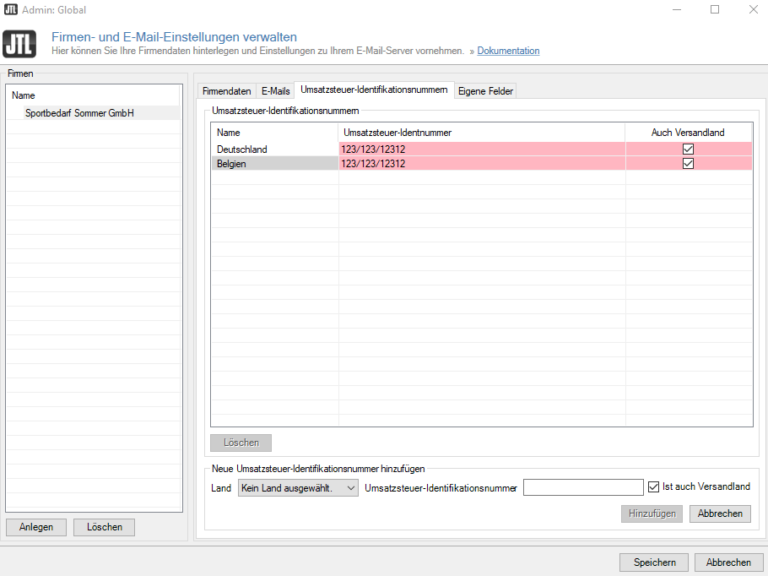
Task: Open the Dokumentation link
Action: (508, 51)
